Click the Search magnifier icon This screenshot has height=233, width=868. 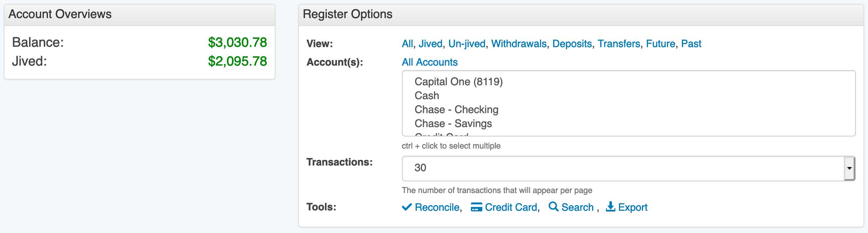[553, 207]
